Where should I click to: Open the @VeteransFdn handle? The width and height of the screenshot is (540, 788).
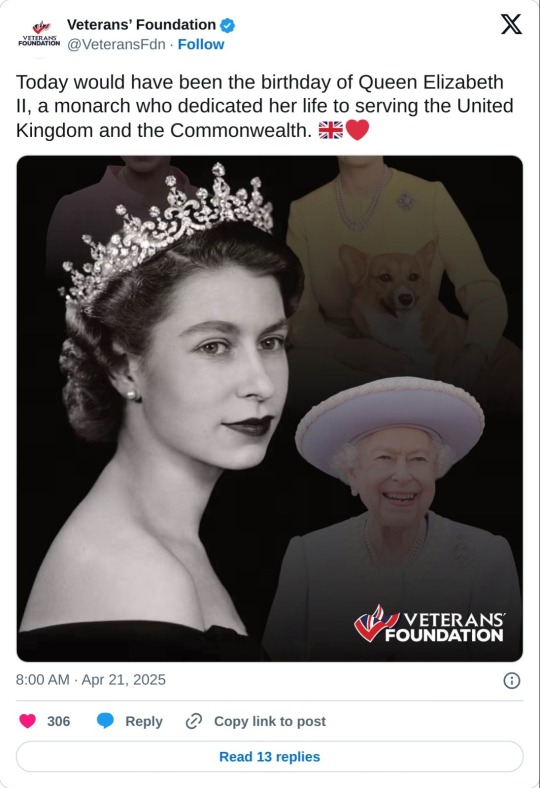[x=116, y=44]
